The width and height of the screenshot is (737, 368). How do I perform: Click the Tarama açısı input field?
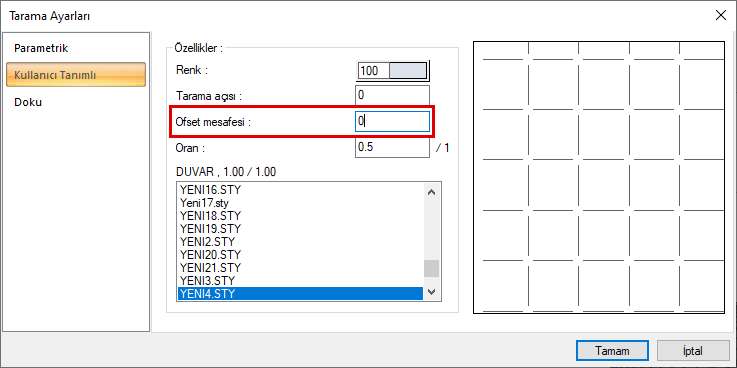[x=392, y=95]
